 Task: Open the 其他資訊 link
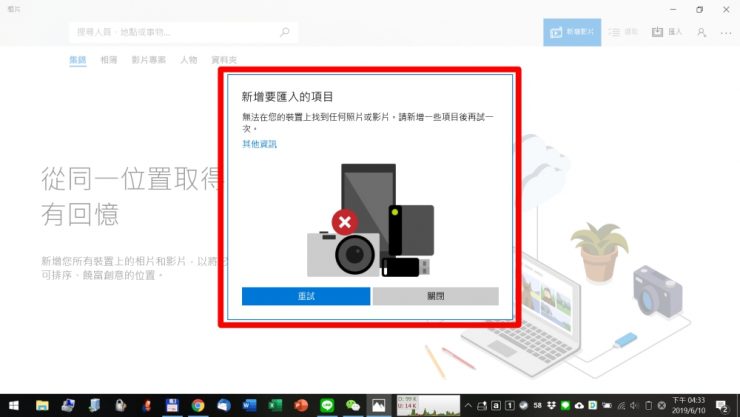pyautogui.click(x=259, y=145)
